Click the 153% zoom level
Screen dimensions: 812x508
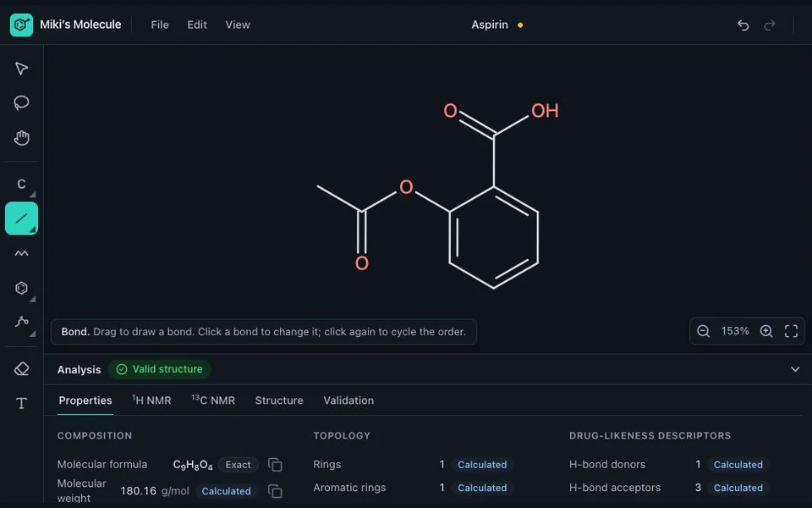click(735, 331)
